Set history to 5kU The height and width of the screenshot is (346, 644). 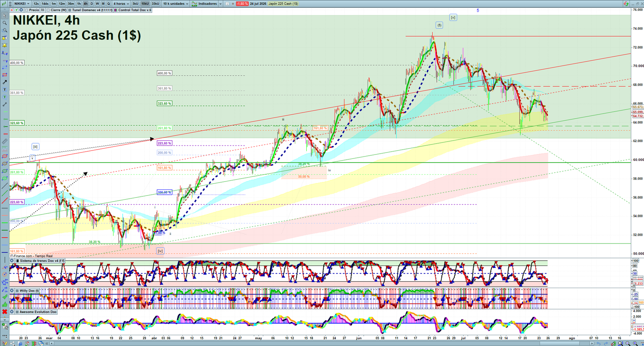(135, 4)
